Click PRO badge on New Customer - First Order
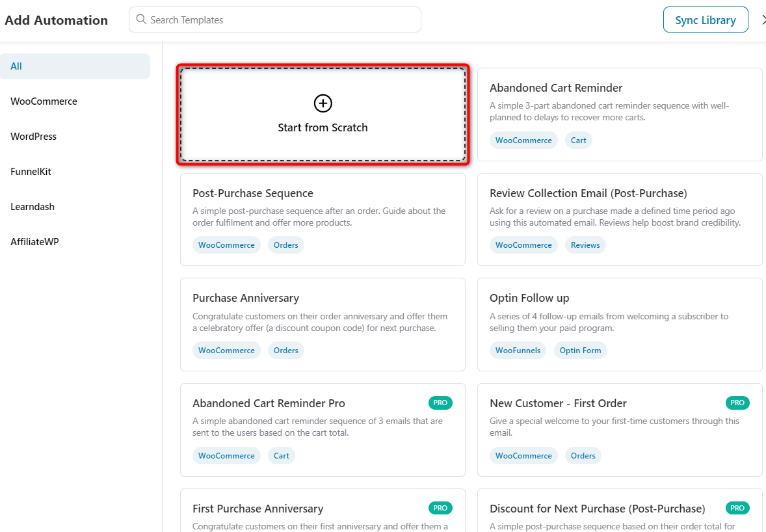 pyautogui.click(x=737, y=403)
